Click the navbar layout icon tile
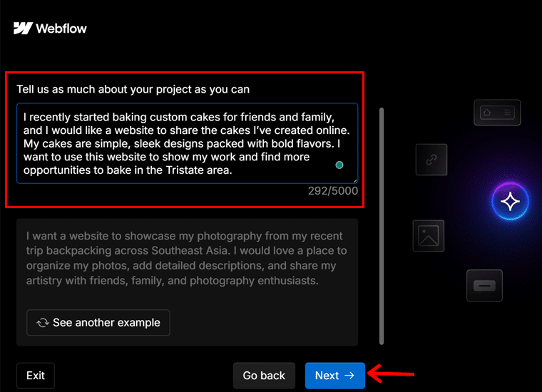Viewport: 542px width, 392px height. pyautogui.click(x=497, y=113)
